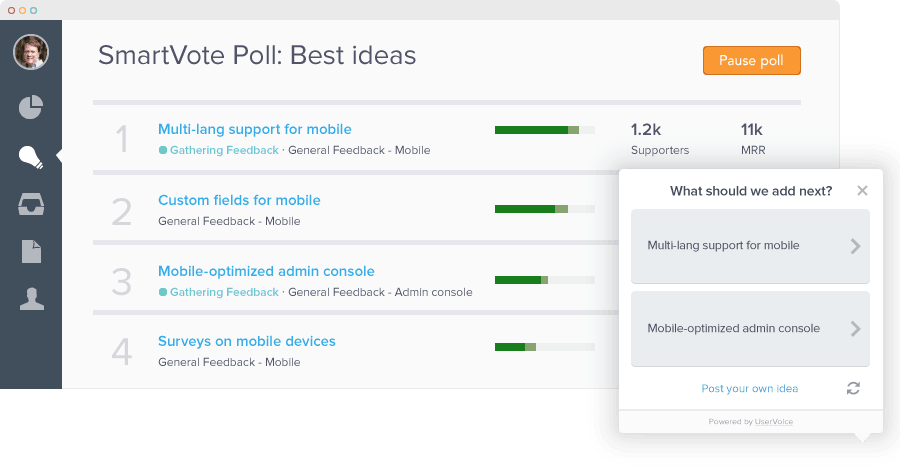This screenshot has width=900, height=466.
Task: Click 'Post your own idea' link
Action: pyautogui.click(x=750, y=389)
